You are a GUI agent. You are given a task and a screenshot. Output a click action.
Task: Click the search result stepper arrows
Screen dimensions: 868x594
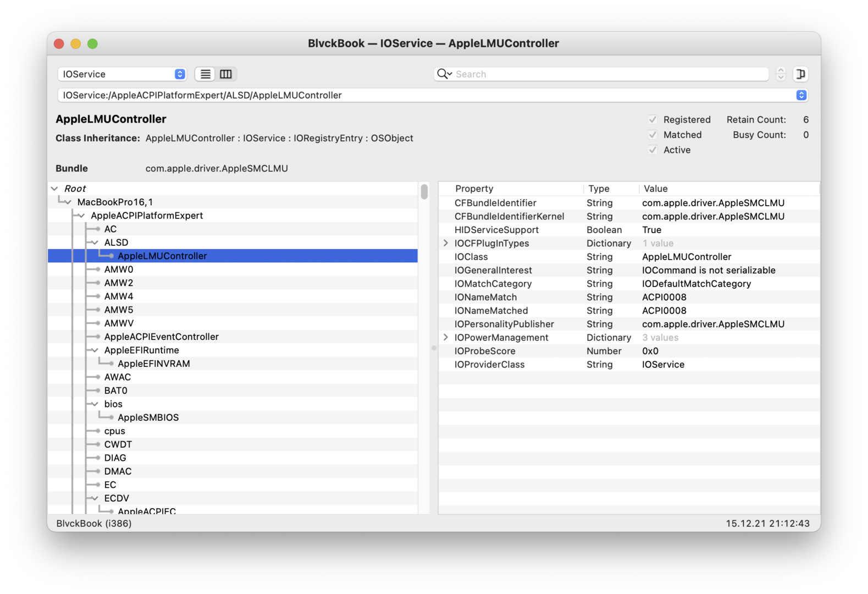781,74
